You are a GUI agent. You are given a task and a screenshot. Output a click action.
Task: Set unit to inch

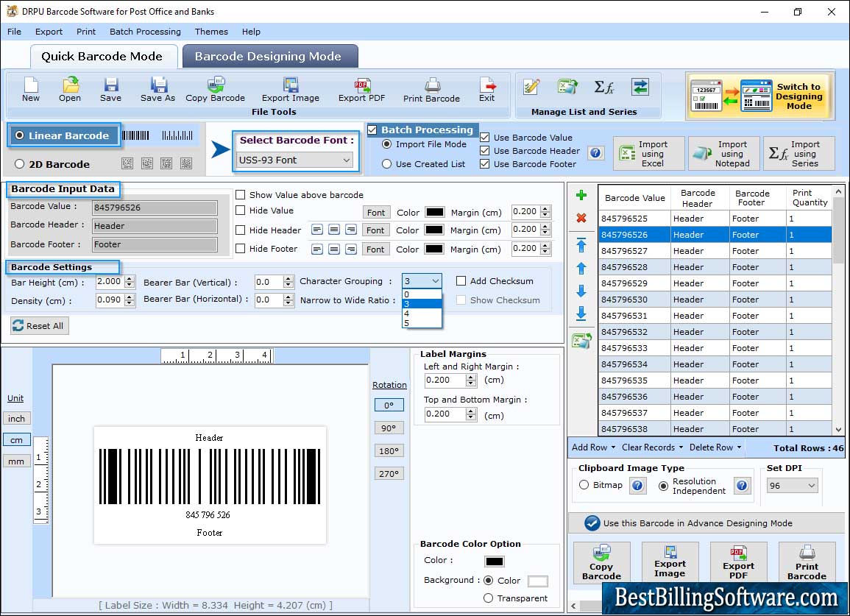(x=16, y=419)
